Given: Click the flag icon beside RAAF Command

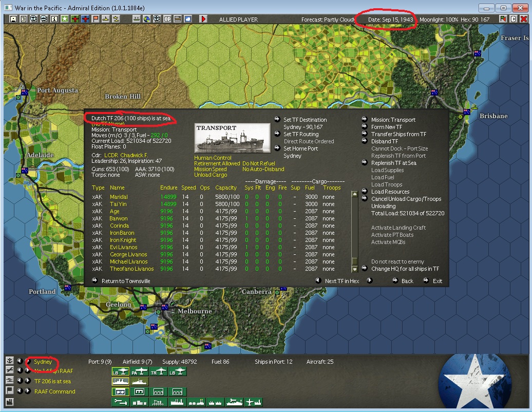Looking at the screenshot, I should (x=9, y=390).
